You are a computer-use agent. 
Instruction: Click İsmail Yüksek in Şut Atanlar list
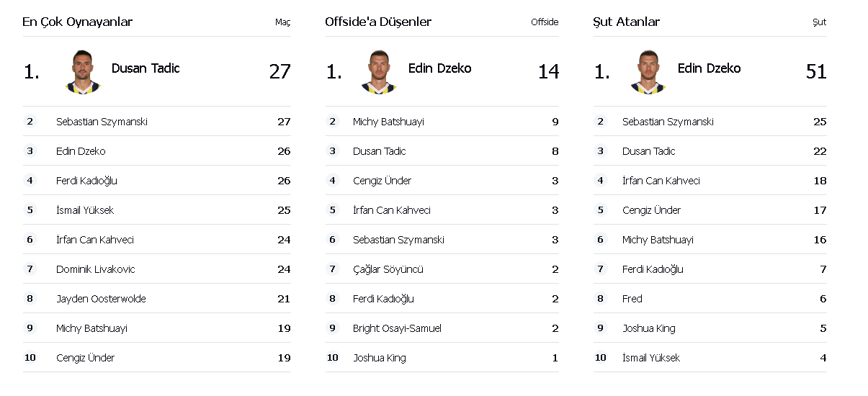pyautogui.click(x=651, y=358)
